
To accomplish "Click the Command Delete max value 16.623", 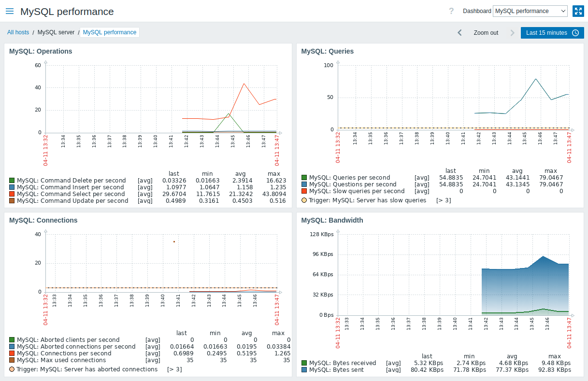I will (x=275, y=181).
